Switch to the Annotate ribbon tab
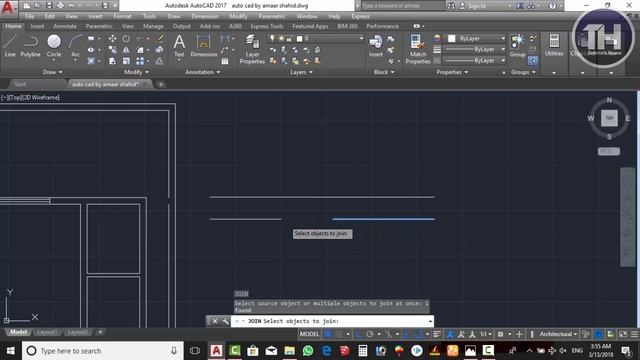 coord(65,26)
